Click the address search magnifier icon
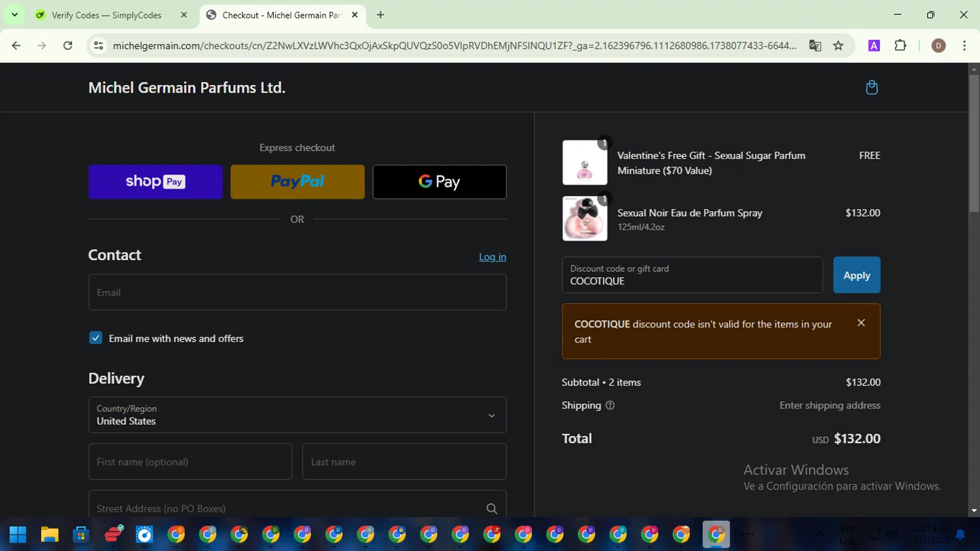 click(x=492, y=509)
